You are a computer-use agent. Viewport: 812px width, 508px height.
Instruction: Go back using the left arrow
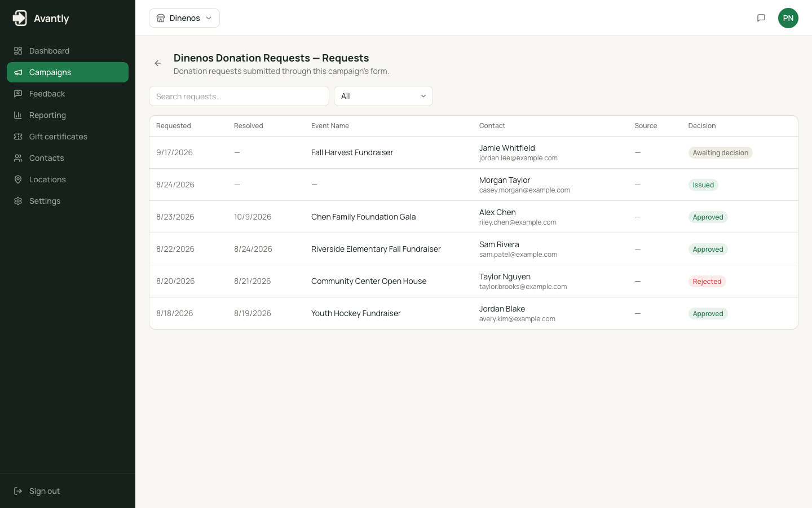(158, 63)
